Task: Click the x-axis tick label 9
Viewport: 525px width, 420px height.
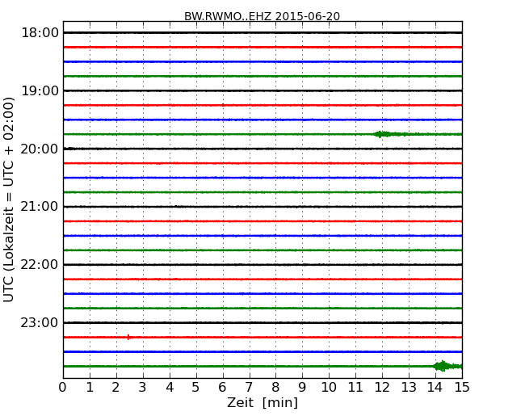Action: [302, 388]
